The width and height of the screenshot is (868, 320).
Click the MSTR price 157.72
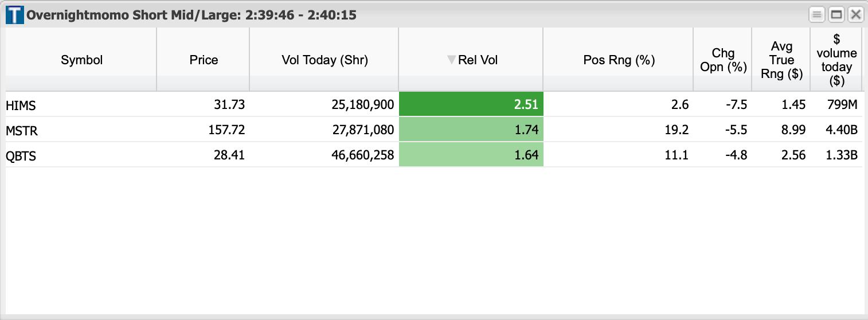228,130
